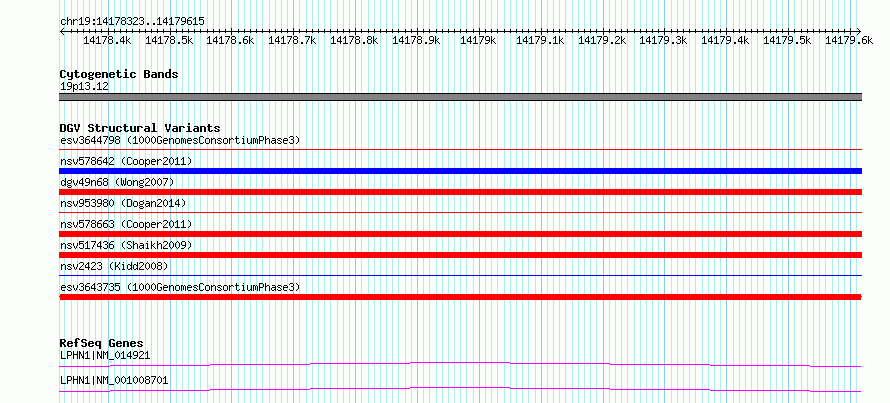Open the LPHN1|NM_001008701 gene label
The height and width of the screenshot is (403, 890).
pos(114,380)
